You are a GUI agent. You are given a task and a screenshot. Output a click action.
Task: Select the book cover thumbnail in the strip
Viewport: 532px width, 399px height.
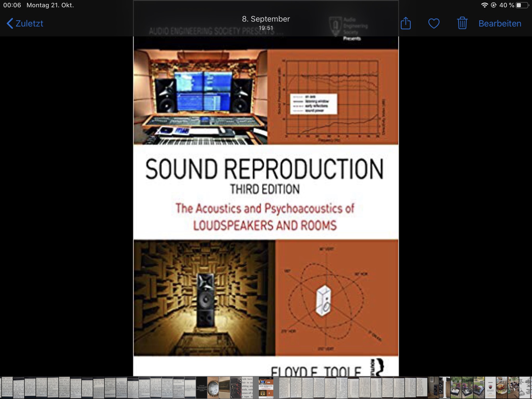click(266, 387)
